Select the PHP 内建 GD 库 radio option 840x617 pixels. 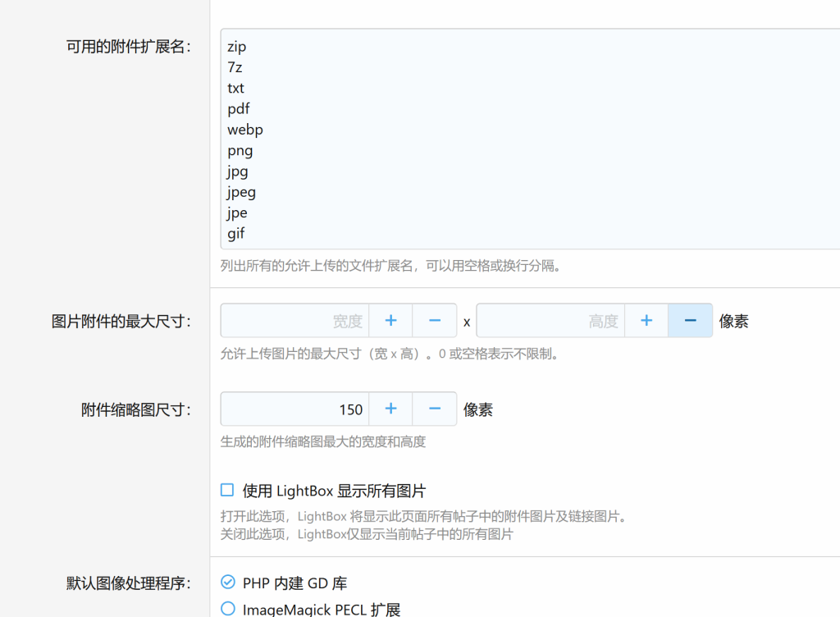pyautogui.click(x=228, y=583)
